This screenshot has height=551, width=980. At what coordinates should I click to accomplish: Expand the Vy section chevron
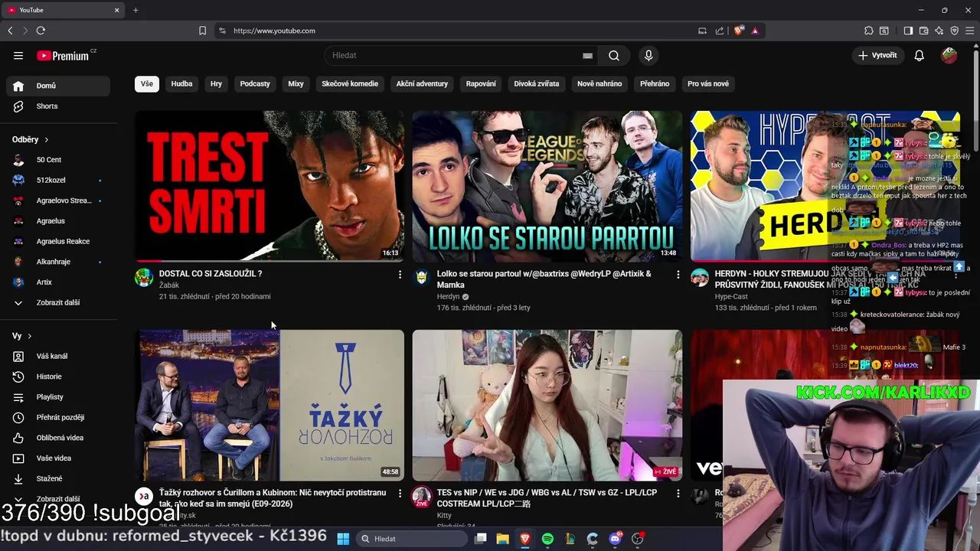[30, 336]
